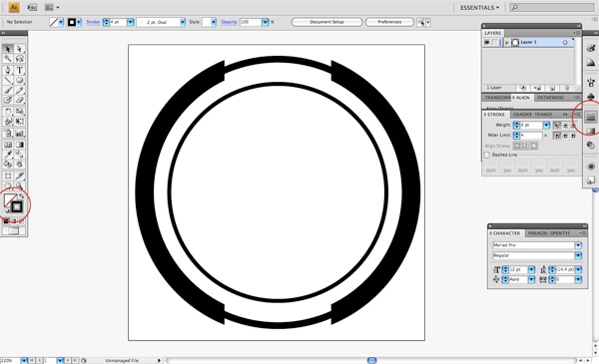Select the Eyedropper tool
Image resolution: width=599 pixels, height=364 pixels.
point(8,155)
